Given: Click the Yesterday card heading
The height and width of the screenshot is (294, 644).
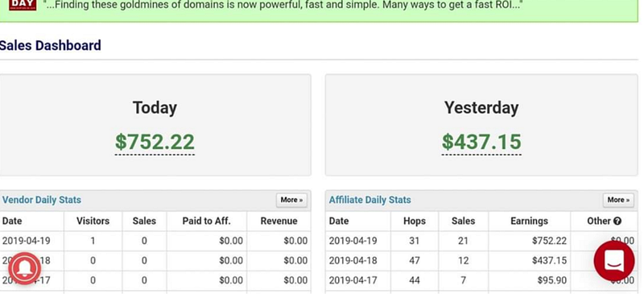Looking at the screenshot, I should pyautogui.click(x=481, y=108).
